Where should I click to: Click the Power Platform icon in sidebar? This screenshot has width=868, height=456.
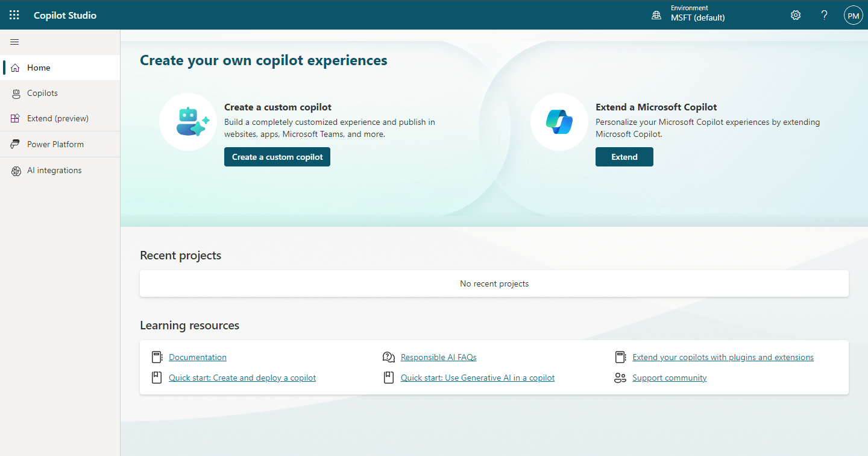pyautogui.click(x=16, y=145)
